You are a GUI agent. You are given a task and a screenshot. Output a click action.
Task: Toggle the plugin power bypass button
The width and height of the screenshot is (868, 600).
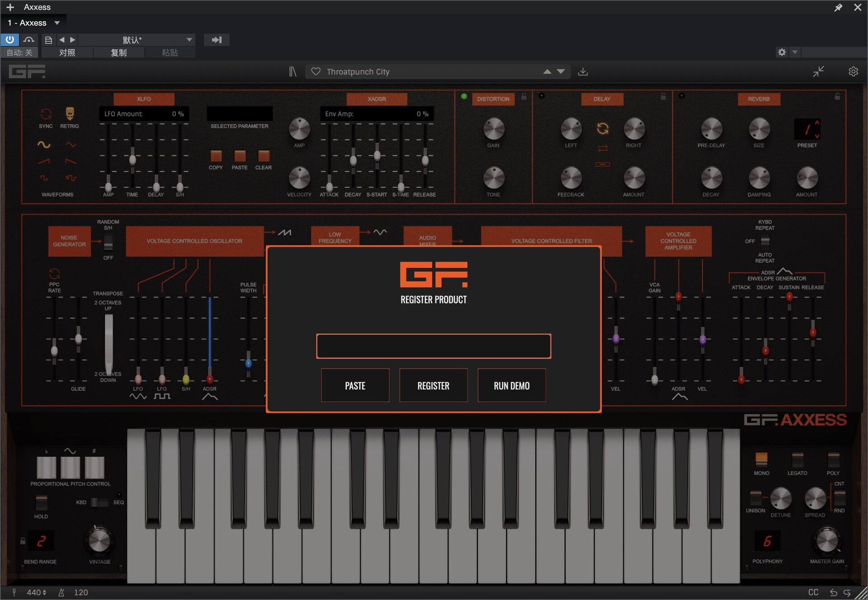pyautogui.click(x=9, y=40)
